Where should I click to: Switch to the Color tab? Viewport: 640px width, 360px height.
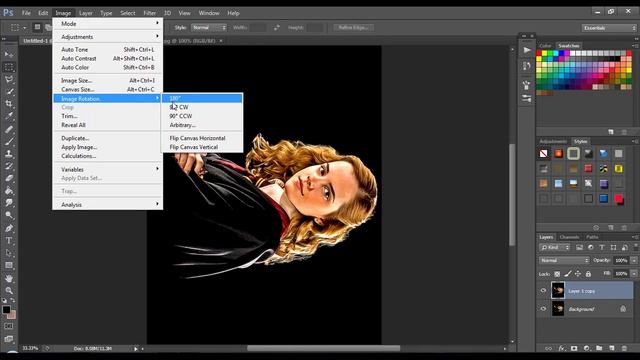pyautogui.click(x=545, y=46)
